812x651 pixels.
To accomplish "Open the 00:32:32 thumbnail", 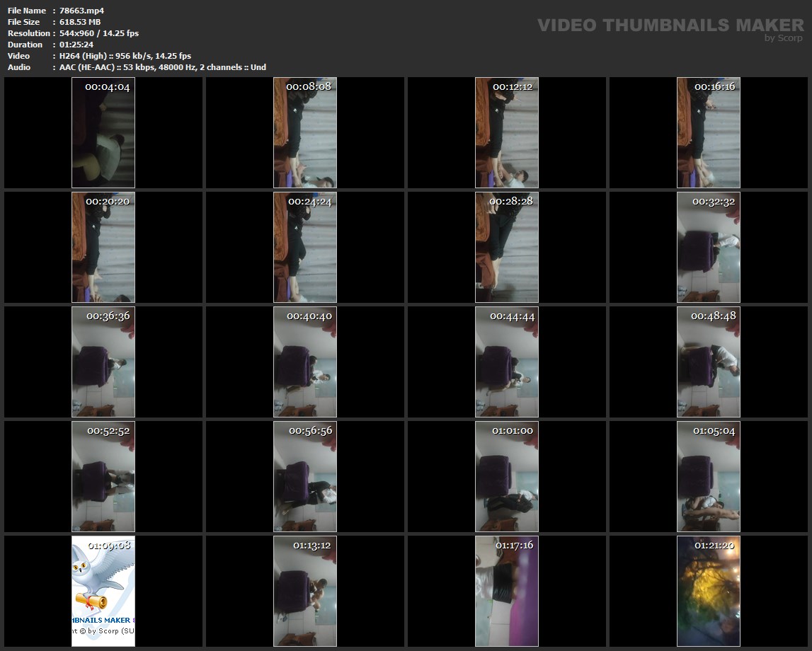I will click(709, 247).
